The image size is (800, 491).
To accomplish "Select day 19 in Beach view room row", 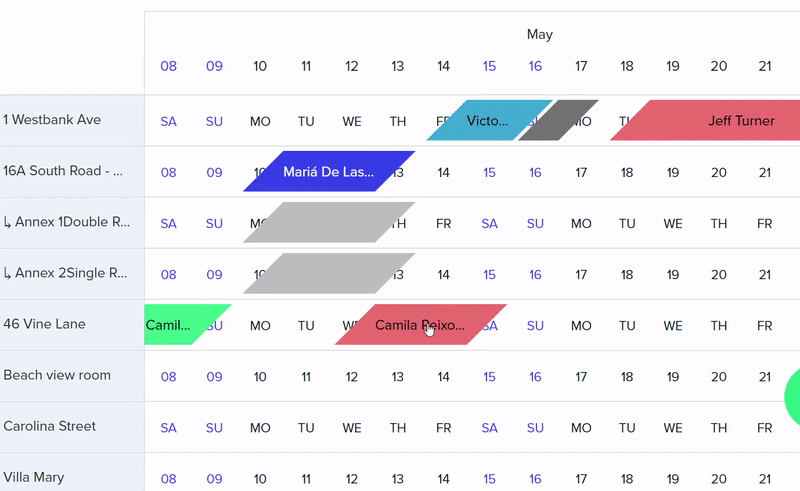I will tap(673, 377).
